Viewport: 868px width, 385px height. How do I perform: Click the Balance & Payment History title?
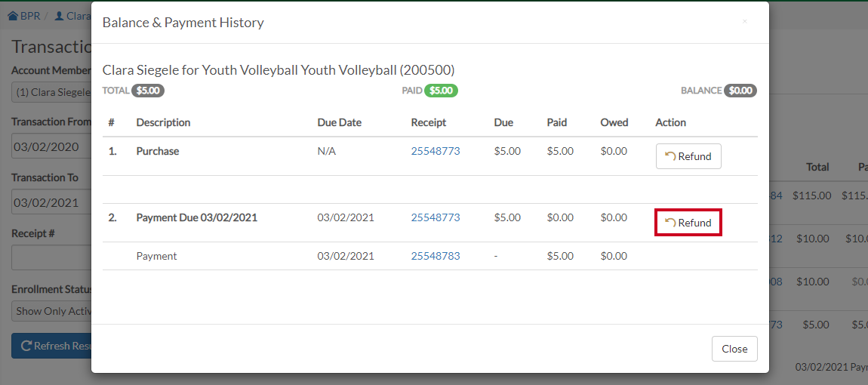(x=183, y=23)
